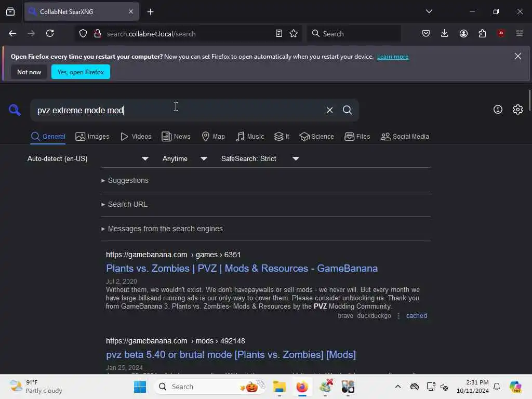Switch to It search tab
532x399 pixels.
coord(282,137)
